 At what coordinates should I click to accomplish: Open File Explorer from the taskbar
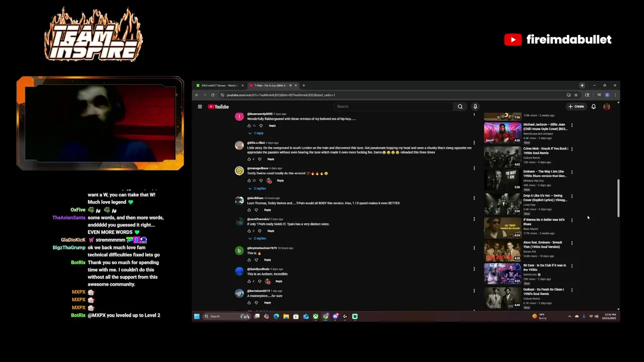click(286, 316)
